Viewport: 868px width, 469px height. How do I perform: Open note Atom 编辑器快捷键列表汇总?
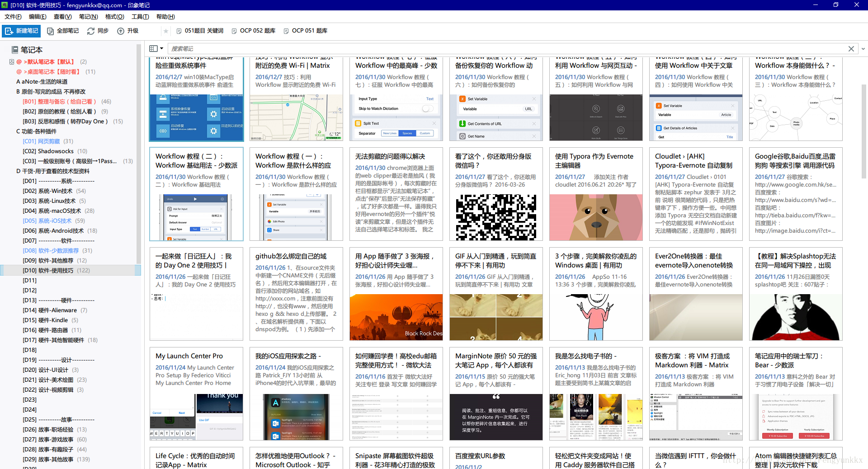pos(796,458)
